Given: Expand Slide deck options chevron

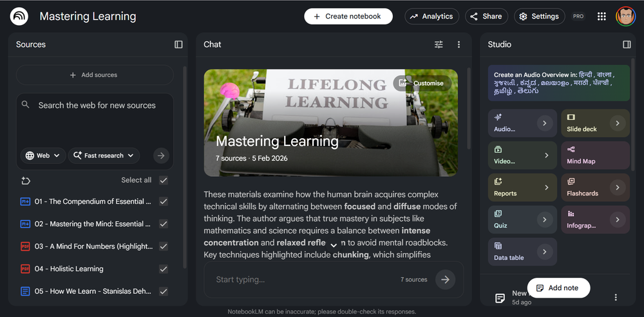Looking at the screenshot, I should [x=618, y=123].
